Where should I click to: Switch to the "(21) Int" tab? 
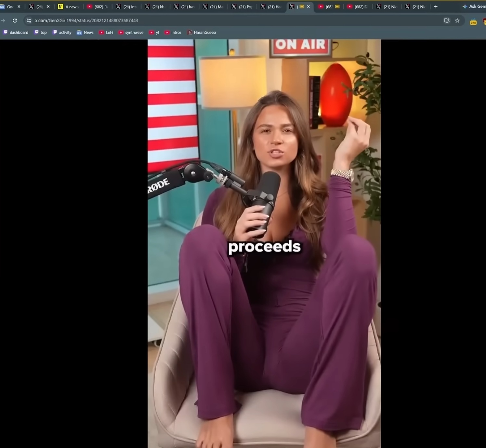(127, 7)
